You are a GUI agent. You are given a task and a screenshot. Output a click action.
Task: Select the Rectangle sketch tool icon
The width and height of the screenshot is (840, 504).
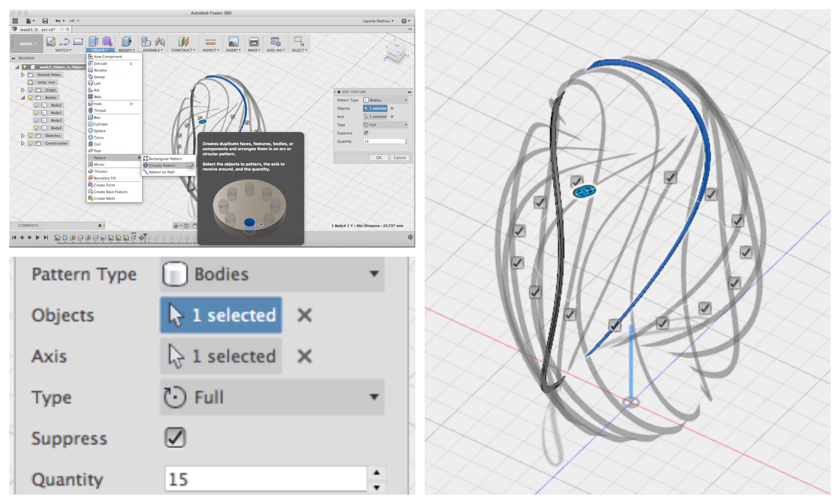[78, 42]
